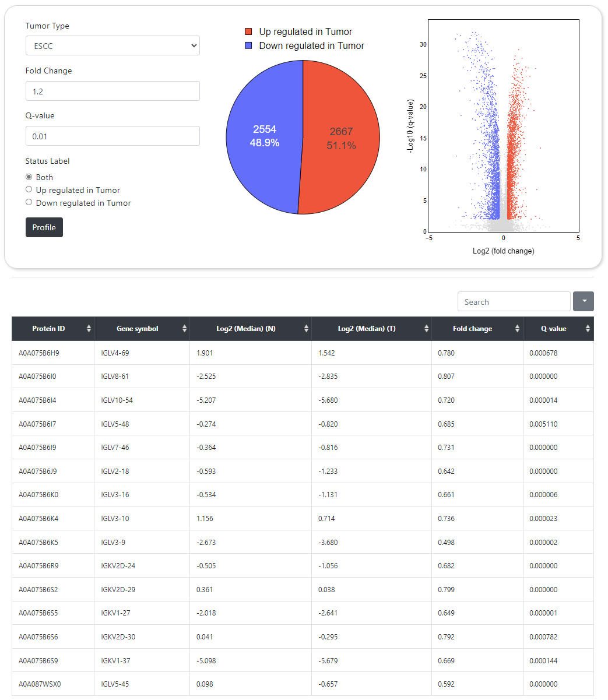608x700 pixels.
Task: Choose Up regulated in Tumor radio option
Action: (29, 190)
